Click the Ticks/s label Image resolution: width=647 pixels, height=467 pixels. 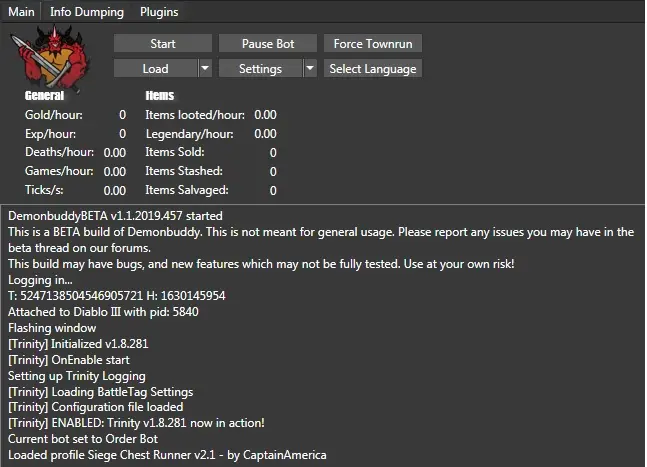44,190
